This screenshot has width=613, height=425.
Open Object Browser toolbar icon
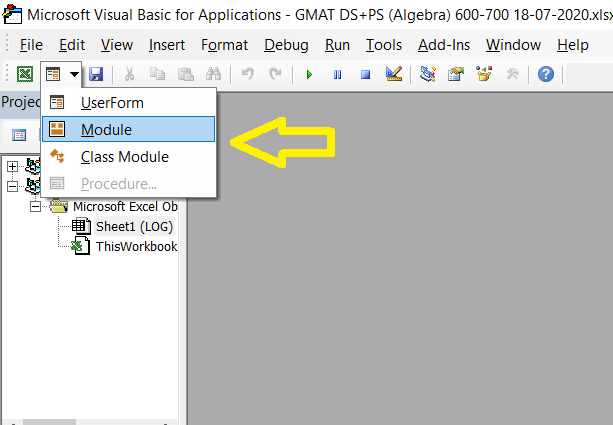484,74
